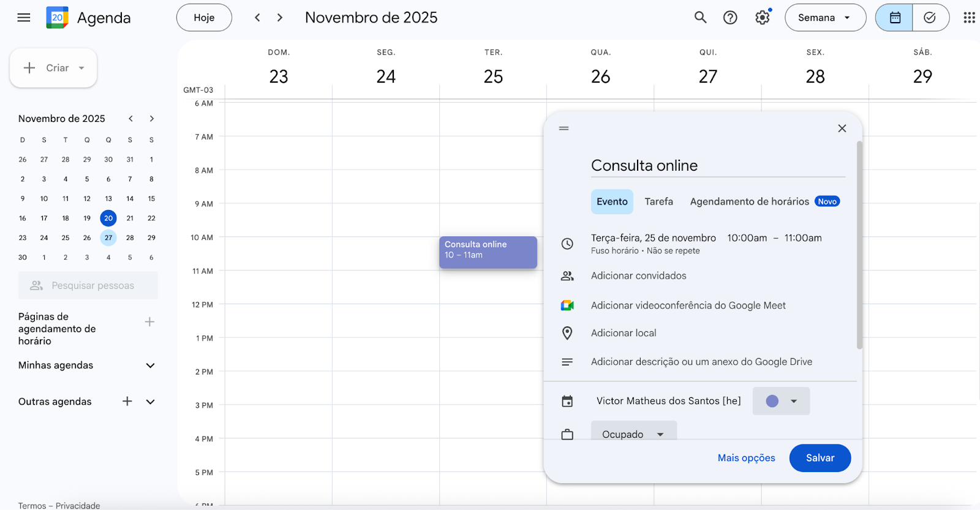
Task: Click the Google Meet camera icon
Action: tap(568, 306)
